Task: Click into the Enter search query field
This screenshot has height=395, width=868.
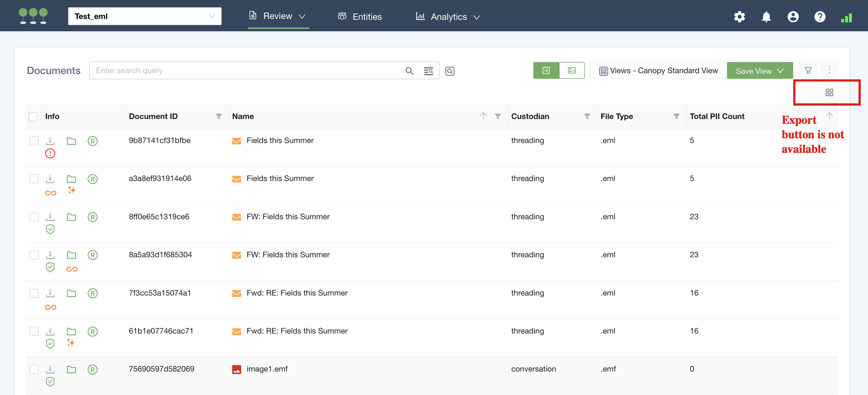Action: pyautogui.click(x=246, y=70)
